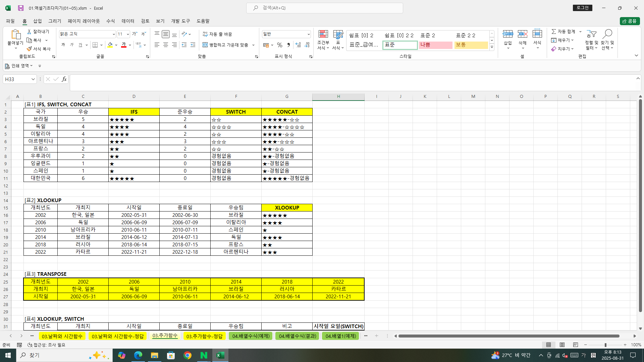Toggle bold (가) formatting

[x=63, y=45]
